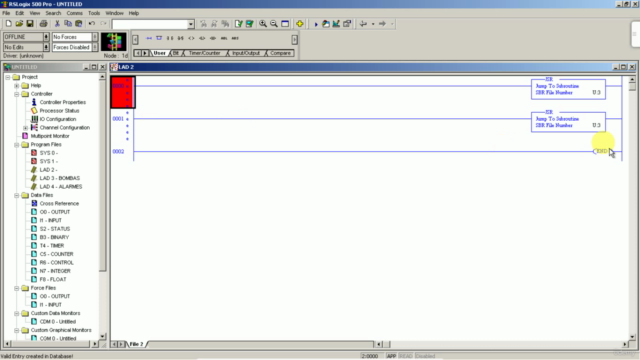Viewport: 640px width, 360px height.
Task: Open the File menu
Action: tap(6, 13)
